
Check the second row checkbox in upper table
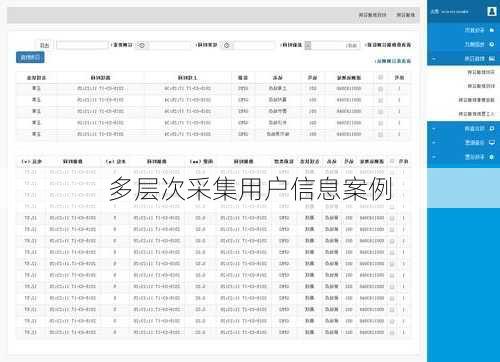pos(380,100)
